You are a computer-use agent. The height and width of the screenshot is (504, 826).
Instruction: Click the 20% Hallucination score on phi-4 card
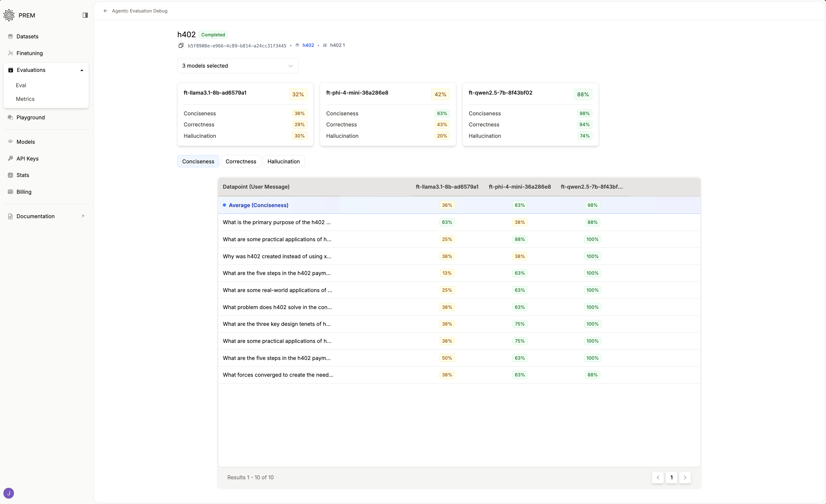coord(442,136)
